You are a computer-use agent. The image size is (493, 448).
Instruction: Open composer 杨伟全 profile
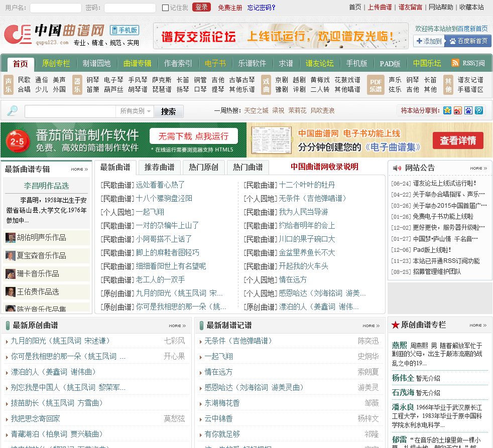click(x=403, y=378)
